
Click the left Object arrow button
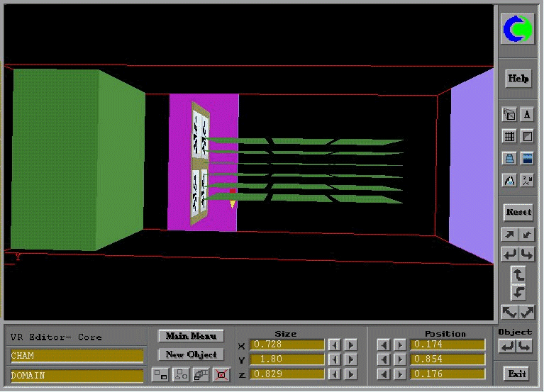coord(508,347)
